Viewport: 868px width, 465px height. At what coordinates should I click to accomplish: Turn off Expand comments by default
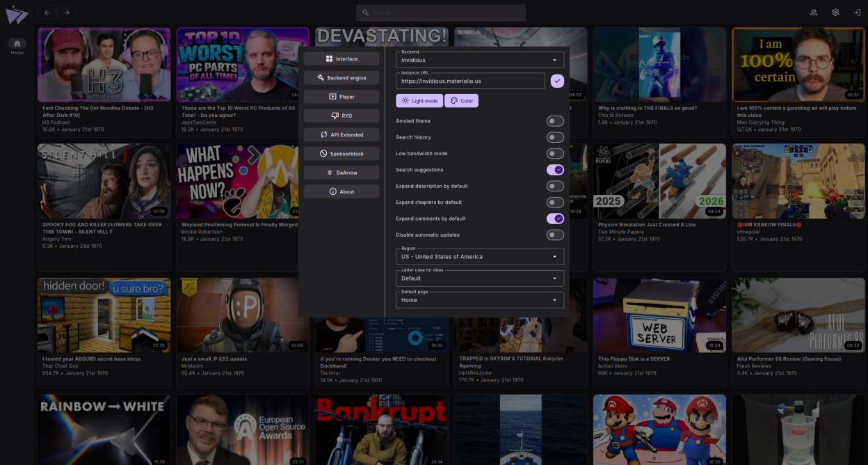(555, 219)
